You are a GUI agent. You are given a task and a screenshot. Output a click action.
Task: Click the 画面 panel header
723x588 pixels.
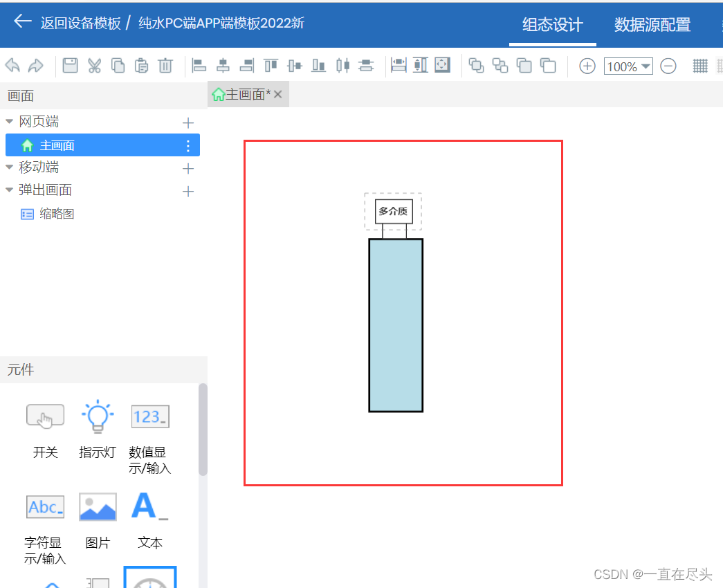104,96
